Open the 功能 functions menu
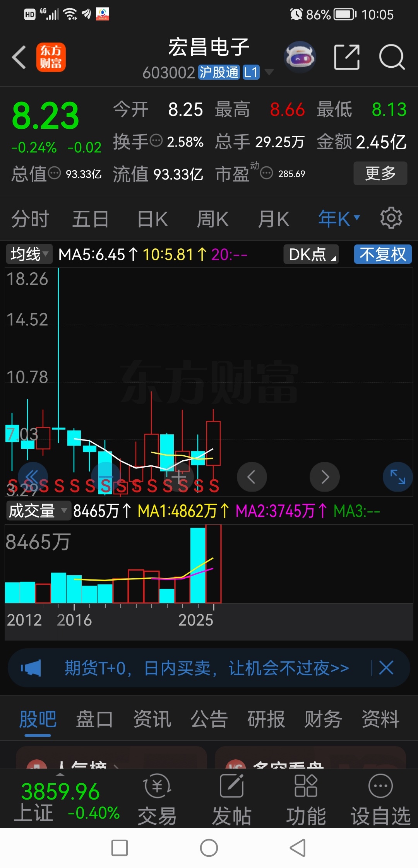The height and width of the screenshot is (868, 418). point(306,799)
